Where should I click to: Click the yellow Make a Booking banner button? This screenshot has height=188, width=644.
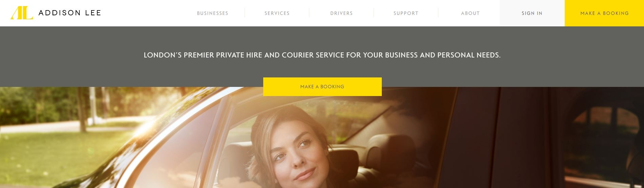tap(322, 87)
